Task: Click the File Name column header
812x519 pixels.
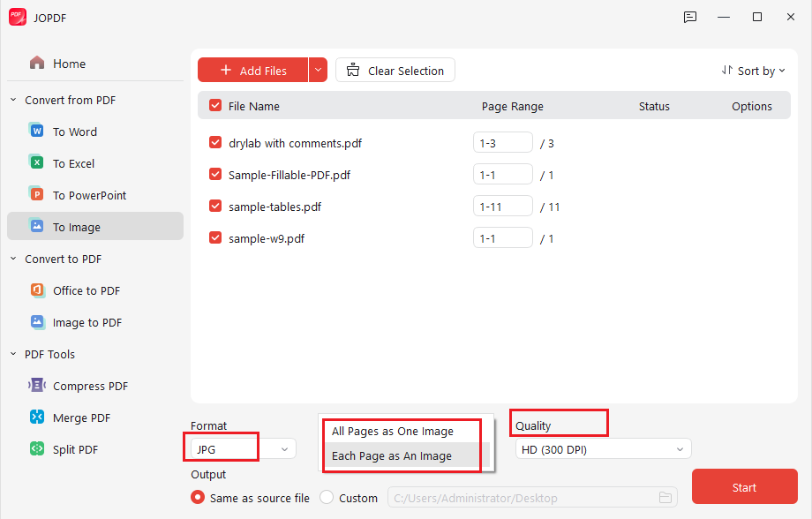Action: pos(254,106)
